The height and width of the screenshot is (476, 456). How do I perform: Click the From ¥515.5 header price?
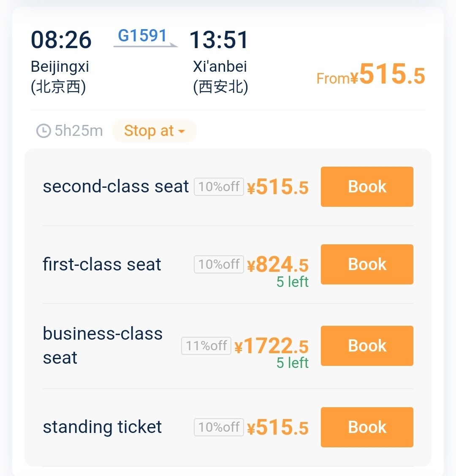(371, 75)
